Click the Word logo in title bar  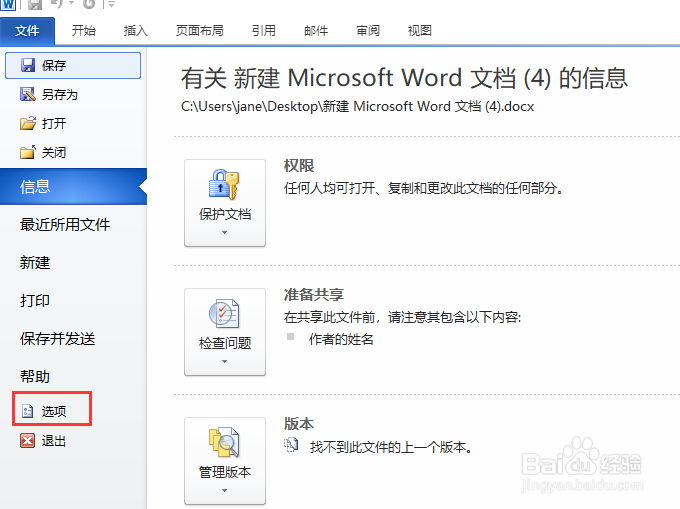click(8, 4)
